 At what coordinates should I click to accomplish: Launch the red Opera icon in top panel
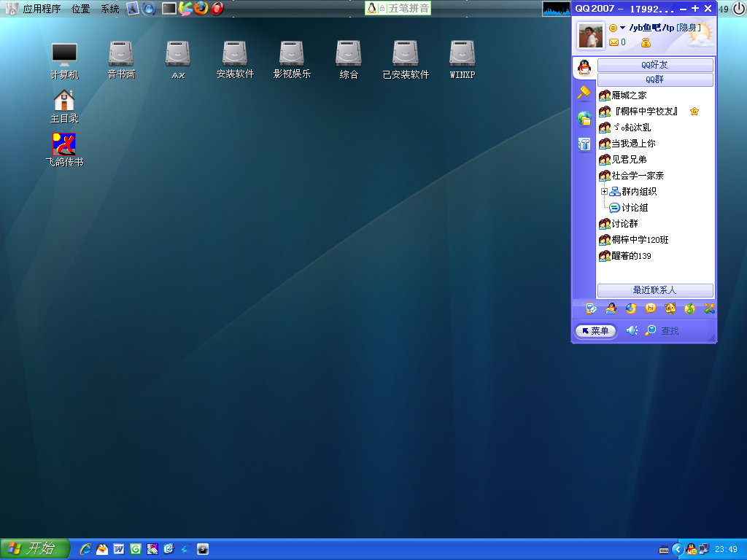pos(217,9)
